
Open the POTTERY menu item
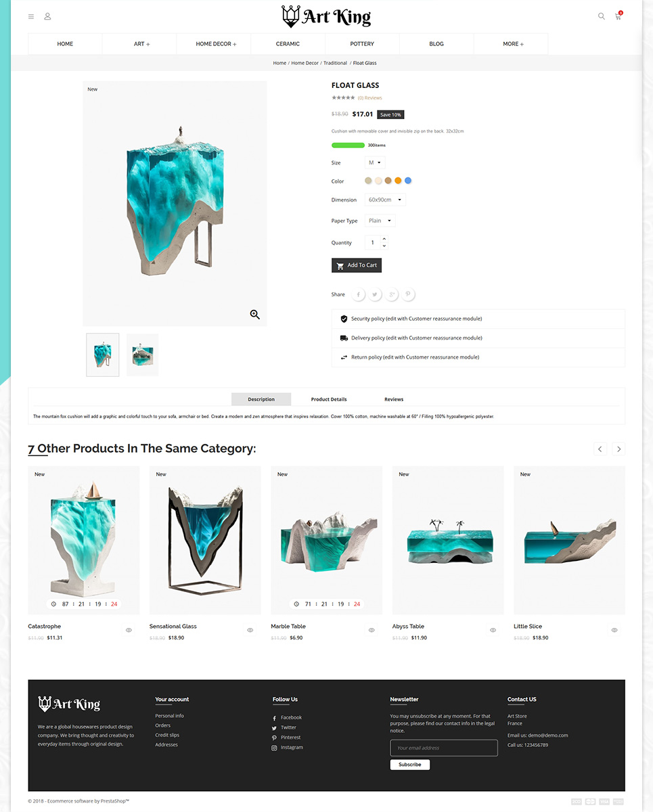362,44
